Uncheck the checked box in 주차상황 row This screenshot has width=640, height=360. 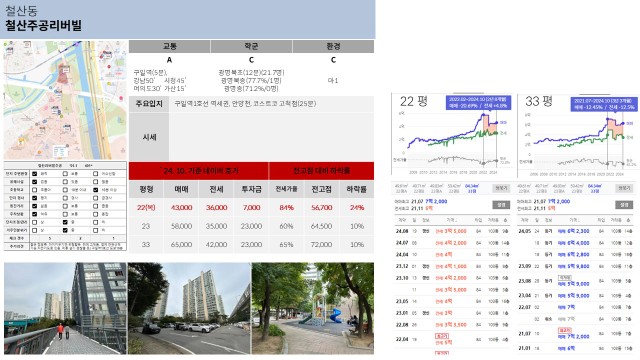pos(35,214)
